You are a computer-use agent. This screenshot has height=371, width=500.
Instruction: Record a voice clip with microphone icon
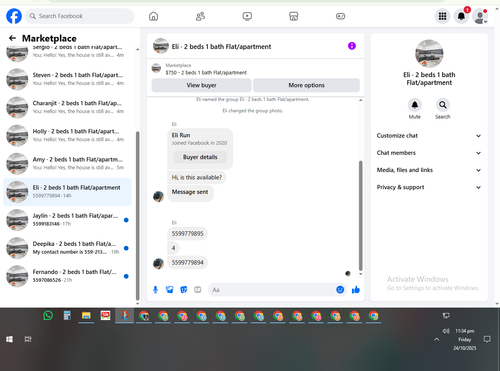[155, 290]
